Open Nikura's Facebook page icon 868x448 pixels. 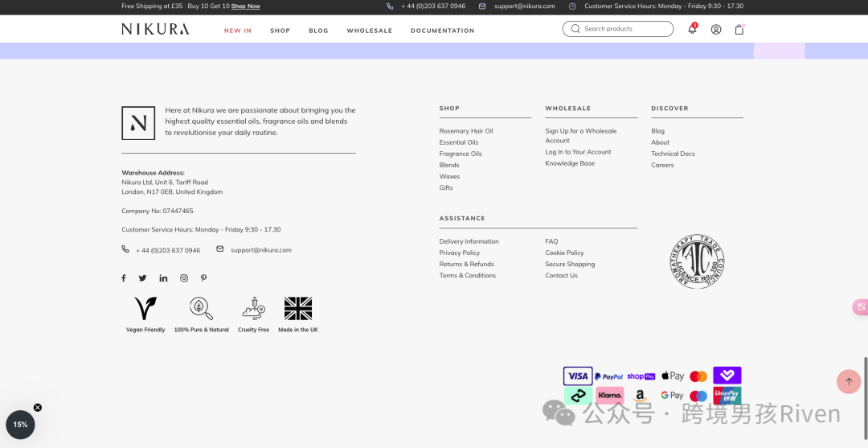click(124, 278)
